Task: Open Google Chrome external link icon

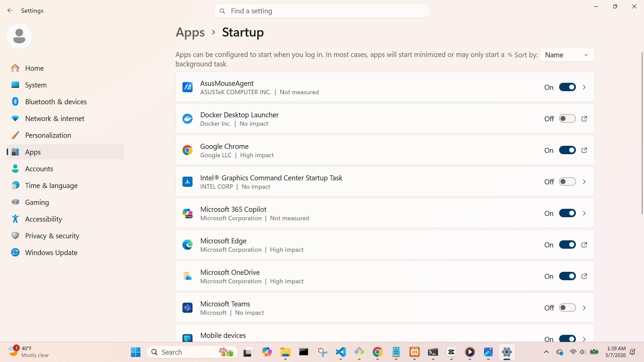Action: 584,150
